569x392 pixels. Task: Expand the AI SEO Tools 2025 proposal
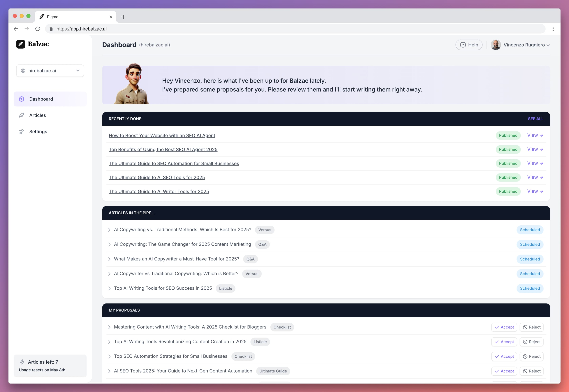110,371
